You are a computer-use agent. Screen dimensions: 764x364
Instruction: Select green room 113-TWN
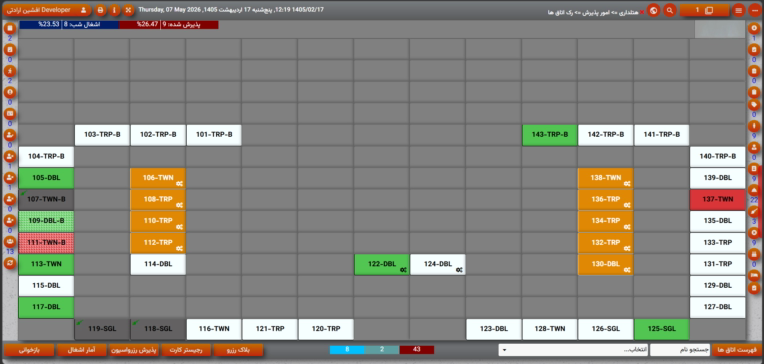(46, 264)
